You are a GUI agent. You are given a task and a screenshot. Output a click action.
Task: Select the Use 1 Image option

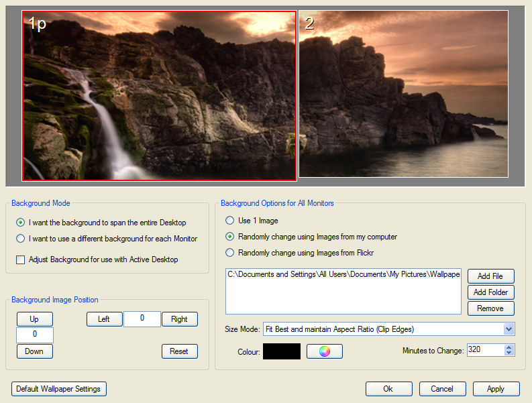(x=230, y=221)
